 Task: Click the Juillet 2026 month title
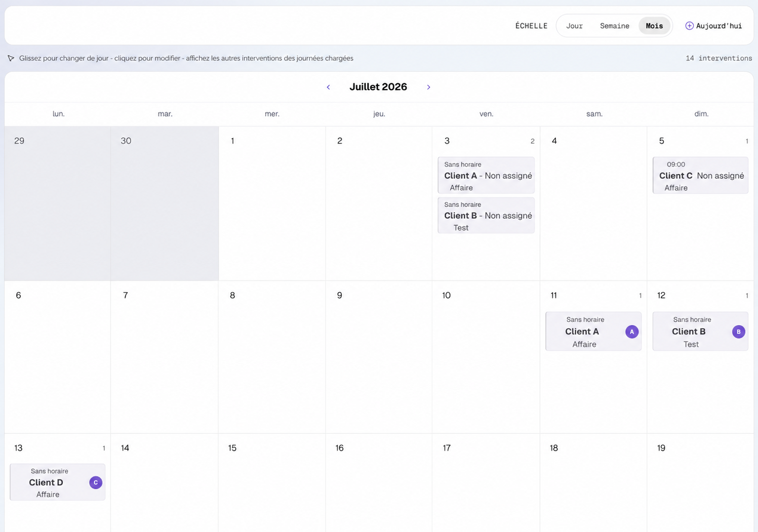click(378, 87)
